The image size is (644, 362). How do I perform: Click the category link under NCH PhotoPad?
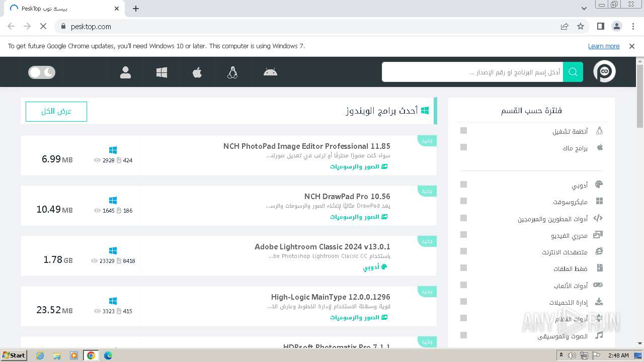[359, 166]
